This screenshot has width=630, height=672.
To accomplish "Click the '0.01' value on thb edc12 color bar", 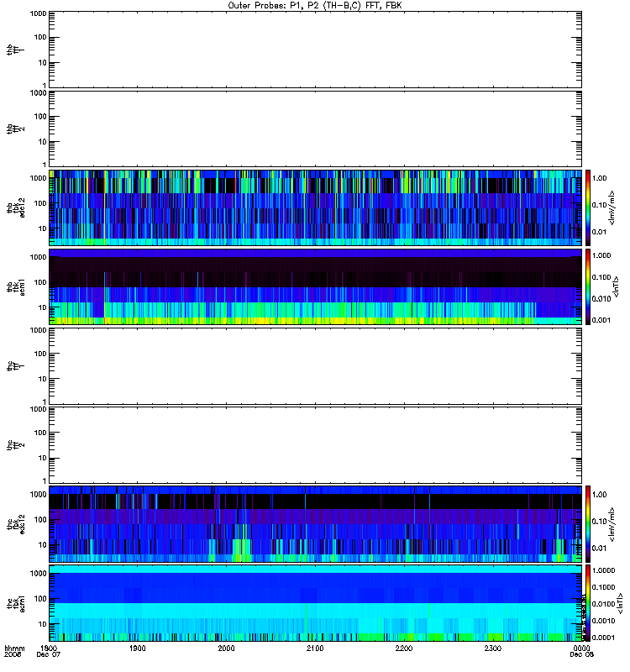I will point(599,233).
